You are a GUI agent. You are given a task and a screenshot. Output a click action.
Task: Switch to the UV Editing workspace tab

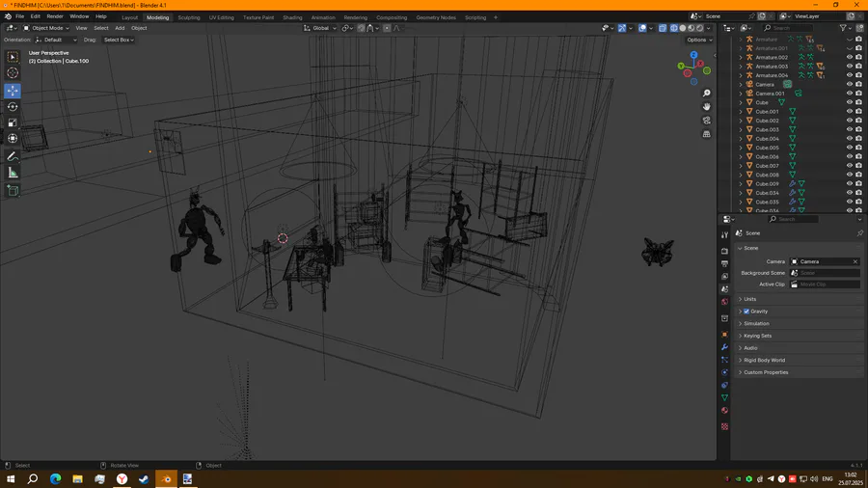pos(222,17)
